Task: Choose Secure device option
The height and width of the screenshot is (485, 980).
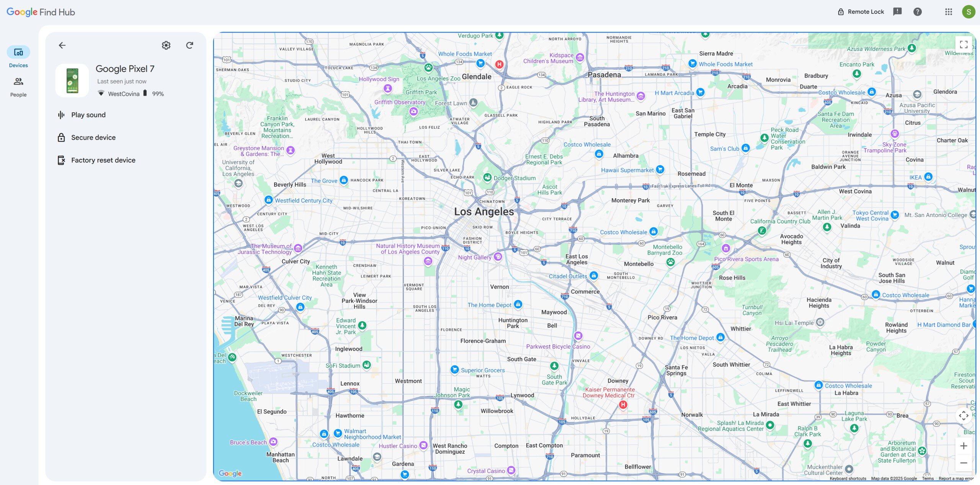Action: [93, 137]
